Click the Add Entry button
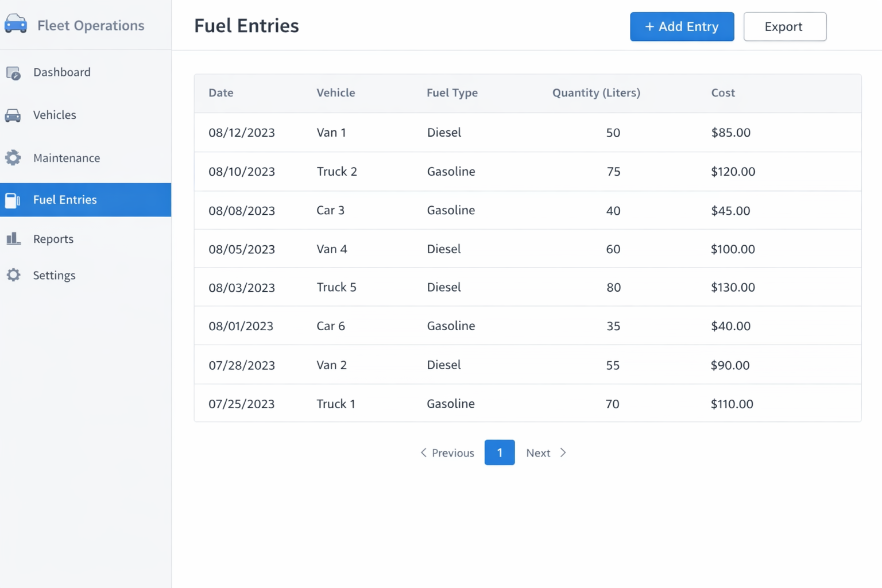Viewport: 882px width, 588px height. pyautogui.click(x=682, y=26)
